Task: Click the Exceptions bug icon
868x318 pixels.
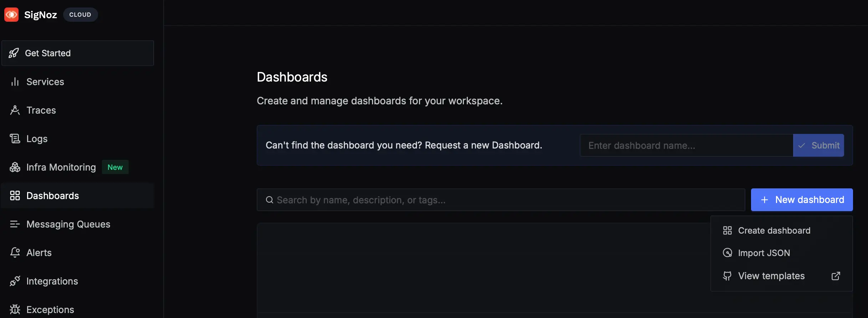Action: [15, 309]
